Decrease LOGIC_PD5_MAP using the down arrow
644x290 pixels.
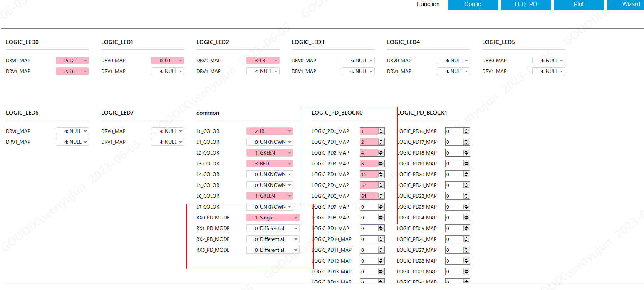381,187
